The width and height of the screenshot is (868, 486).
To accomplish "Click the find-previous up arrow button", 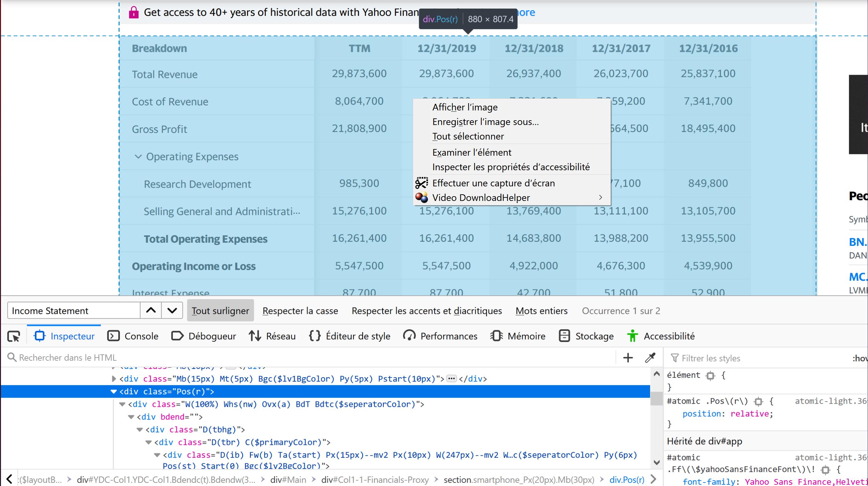I will point(151,310).
